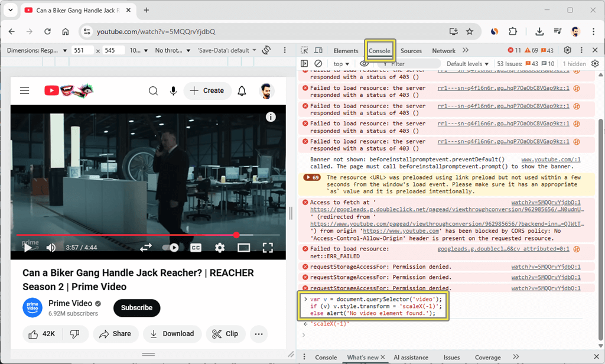Open more actions three dots below video
This screenshot has width=605, height=364.
(259, 334)
